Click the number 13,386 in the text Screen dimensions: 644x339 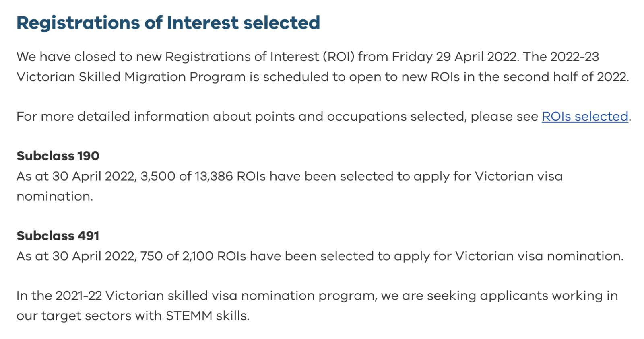[x=214, y=176]
